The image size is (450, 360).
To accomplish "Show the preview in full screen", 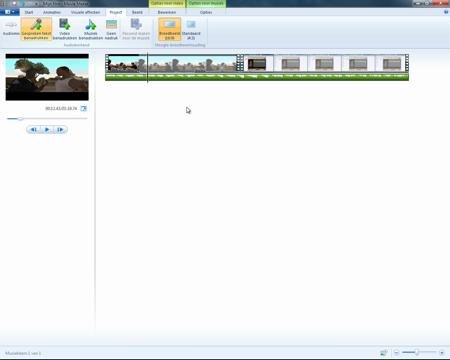I will pyautogui.click(x=84, y=108).
